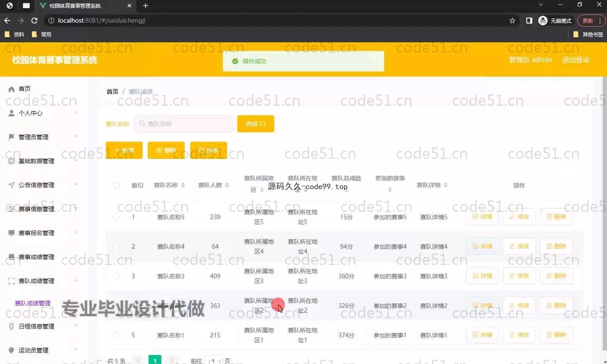This screenshot has width=607, height=364.
Task: Expand the 管理员管理 menu chevron
Action: tap(76, 136)
